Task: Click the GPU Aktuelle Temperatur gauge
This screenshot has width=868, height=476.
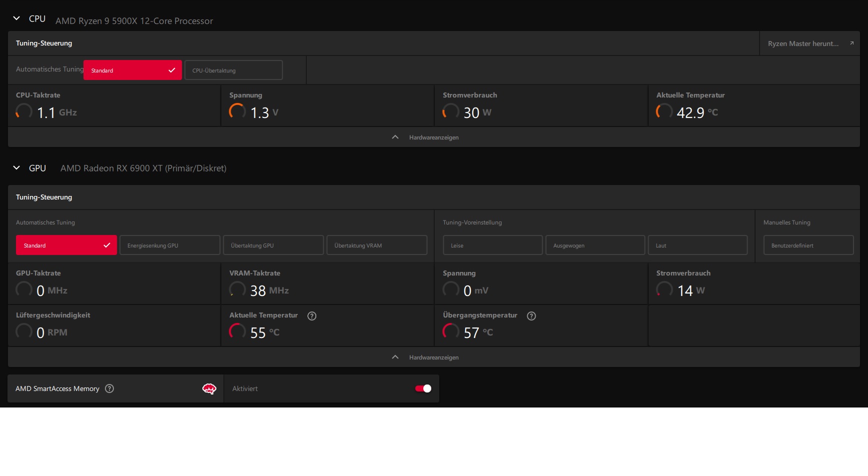Action: tap(237, 331)
